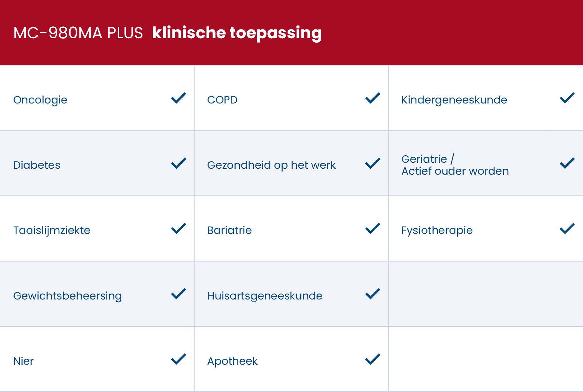Click the bold klinische toepassing heading

click(x=237, y=33)
